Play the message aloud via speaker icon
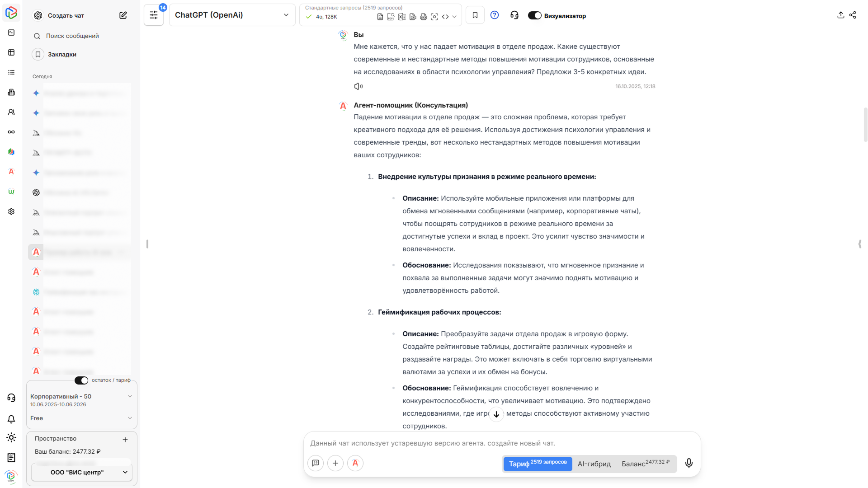The image size is (868, 488). pos(359,86)
